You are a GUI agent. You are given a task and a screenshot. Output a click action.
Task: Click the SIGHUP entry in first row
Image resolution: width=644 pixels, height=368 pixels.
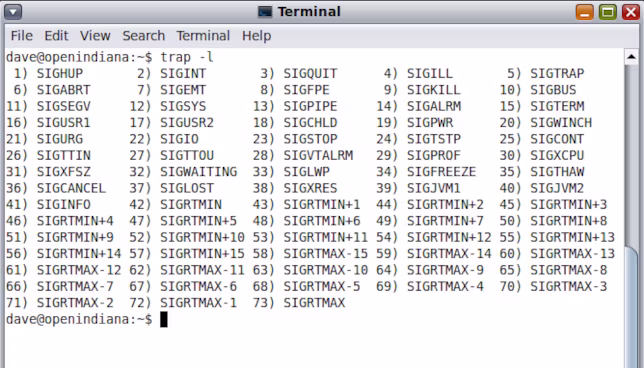point(60,74)
